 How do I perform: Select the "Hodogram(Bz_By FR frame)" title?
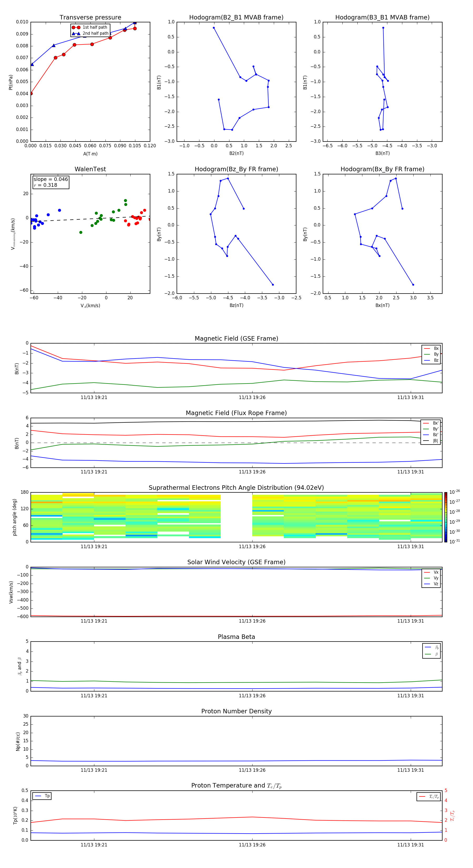(x=236, y=169)
